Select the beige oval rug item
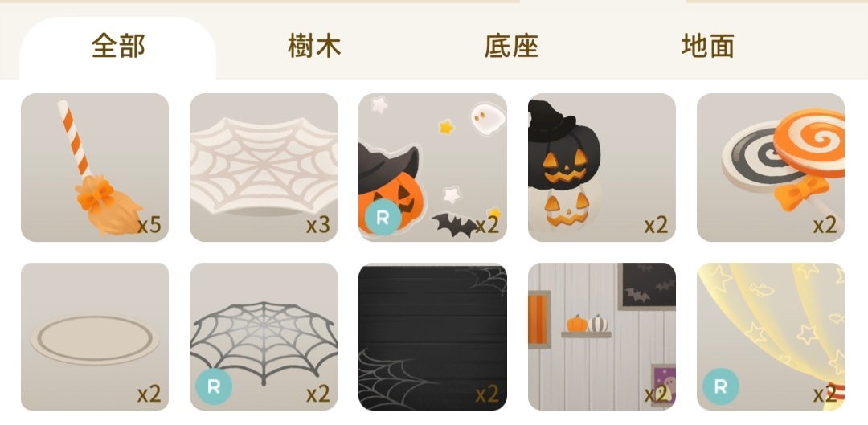868x425 pixels. tap(95, 337)
